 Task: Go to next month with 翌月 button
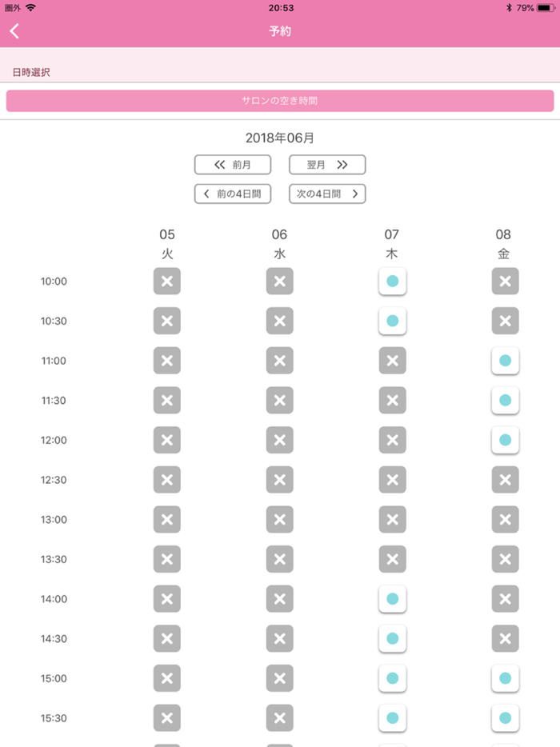(x=327, y=165)
